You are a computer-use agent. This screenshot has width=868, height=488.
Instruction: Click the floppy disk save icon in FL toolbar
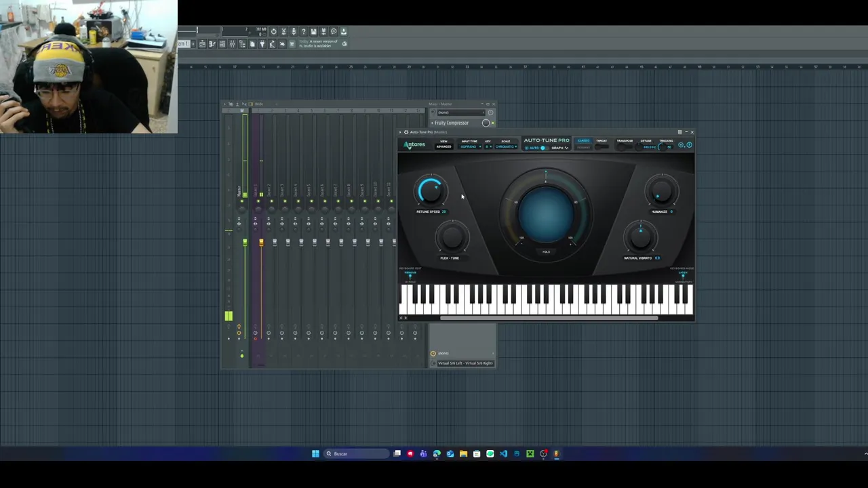[313, 31]
